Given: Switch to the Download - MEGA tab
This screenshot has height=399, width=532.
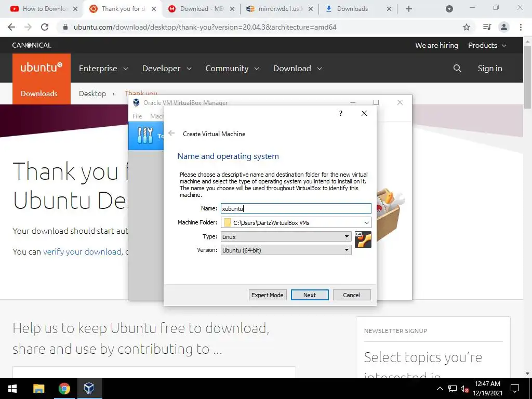Looking at the screenshot, I should (202, 9).
